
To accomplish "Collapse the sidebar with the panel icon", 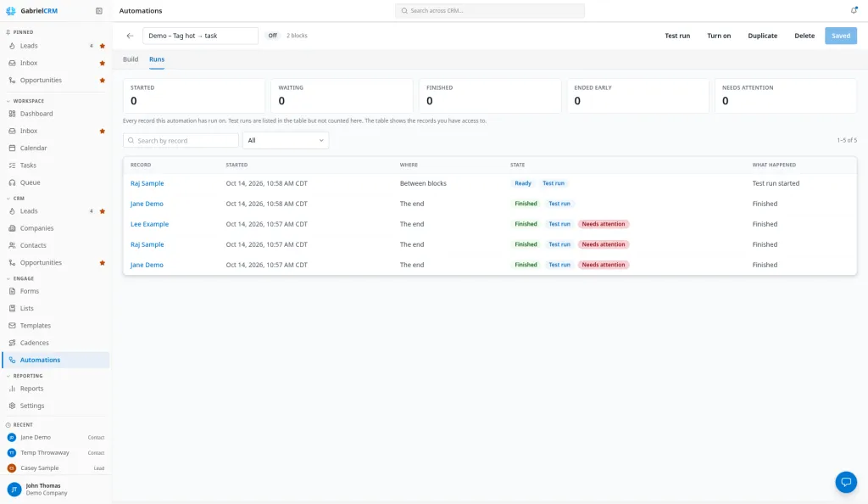I will pos(99,10).
